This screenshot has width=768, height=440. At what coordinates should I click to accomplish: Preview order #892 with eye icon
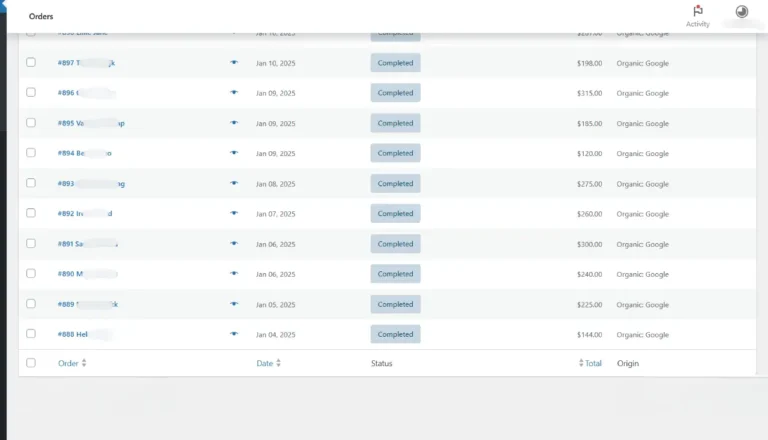coord(234,213)
